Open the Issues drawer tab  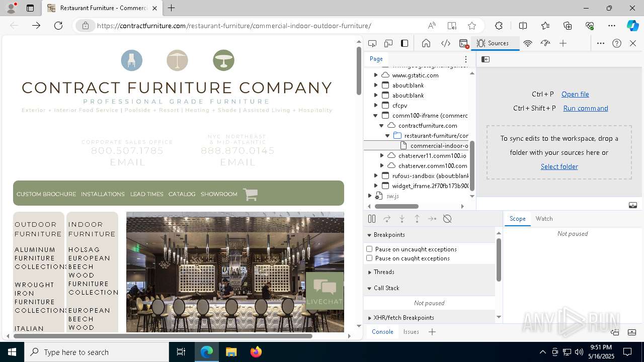(x=411, y=332)
